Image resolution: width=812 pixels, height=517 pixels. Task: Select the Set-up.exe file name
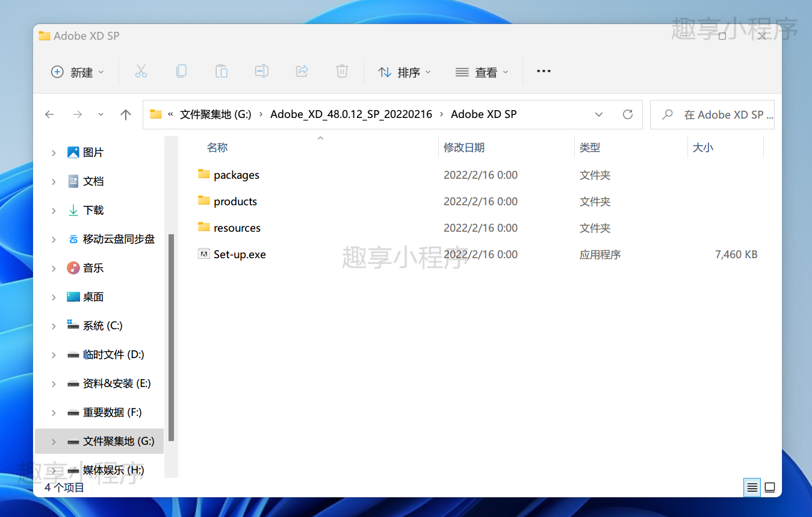pyautogui.click(x=240, y=254)
